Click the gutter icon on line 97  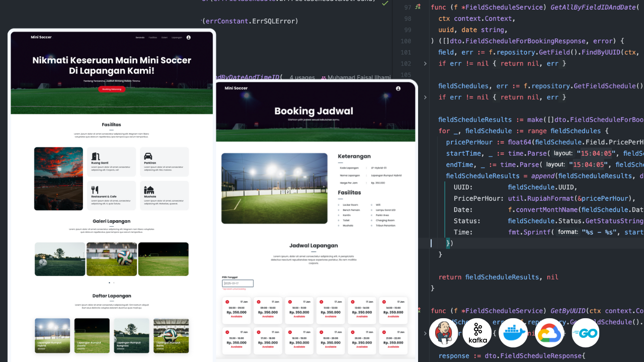418,8
